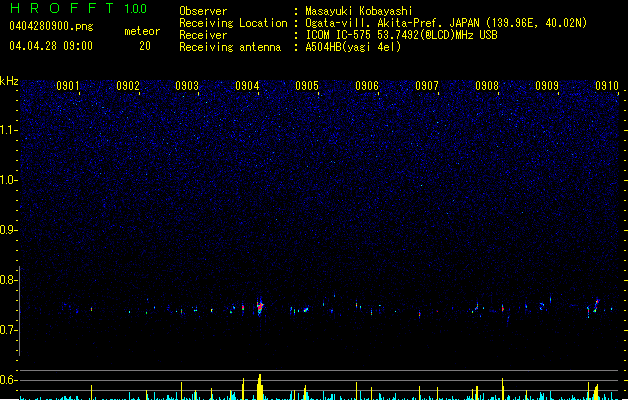Click the observer name Masayuki Kobayashi
The width and height of the screenshot is (629, 400).
[359, 11]
